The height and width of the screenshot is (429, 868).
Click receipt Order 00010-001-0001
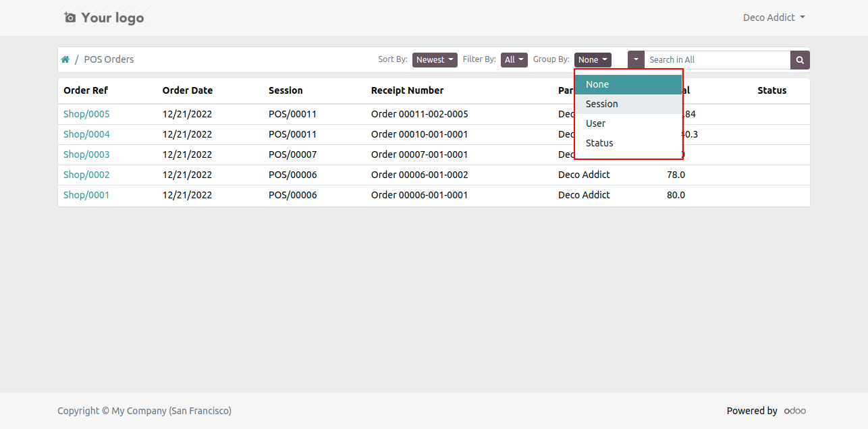point(420,134)
